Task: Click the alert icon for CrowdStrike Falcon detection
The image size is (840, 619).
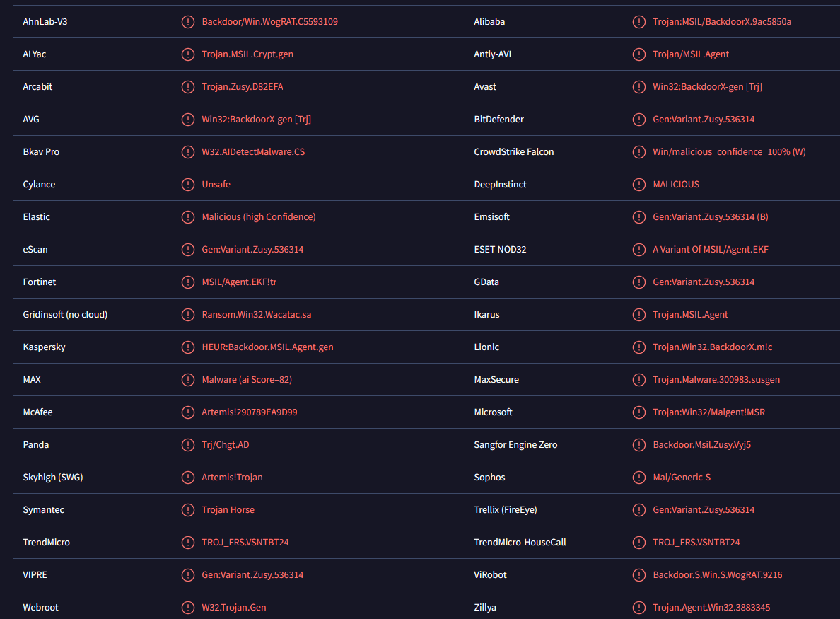Action: click(638, 152)
